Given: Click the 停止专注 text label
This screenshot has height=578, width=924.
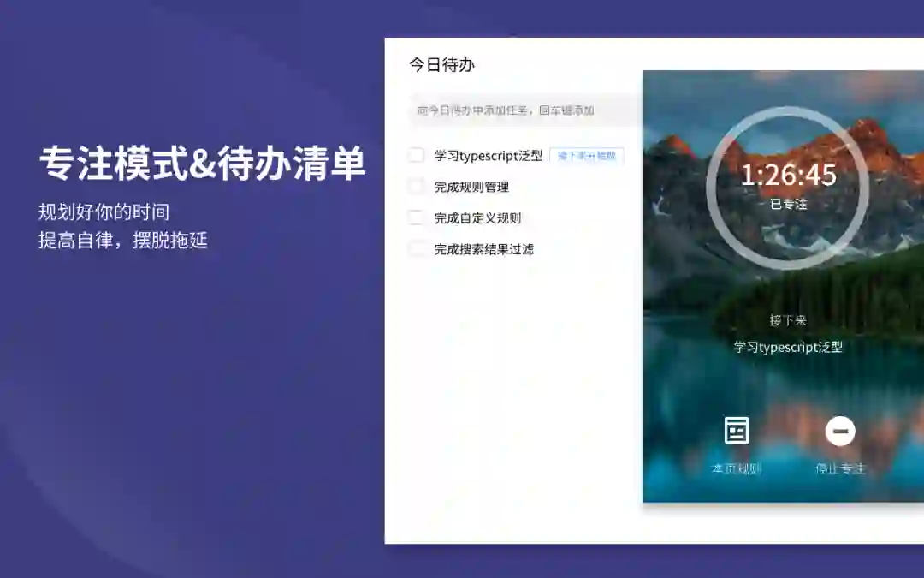Looking at the screenshot, I should (x=840, y=469).
